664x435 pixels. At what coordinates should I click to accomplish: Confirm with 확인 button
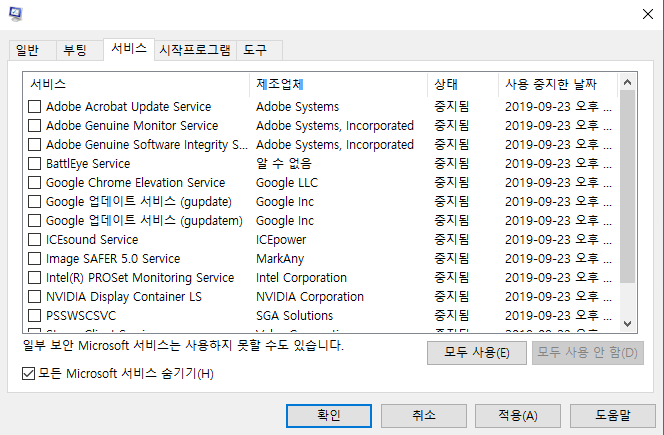(329, 416)
